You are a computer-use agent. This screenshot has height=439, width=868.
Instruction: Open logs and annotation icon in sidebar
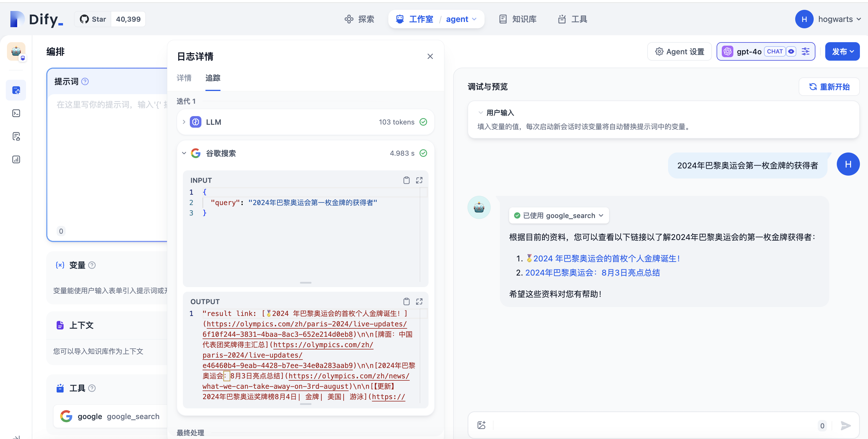[x=16, y=136]
